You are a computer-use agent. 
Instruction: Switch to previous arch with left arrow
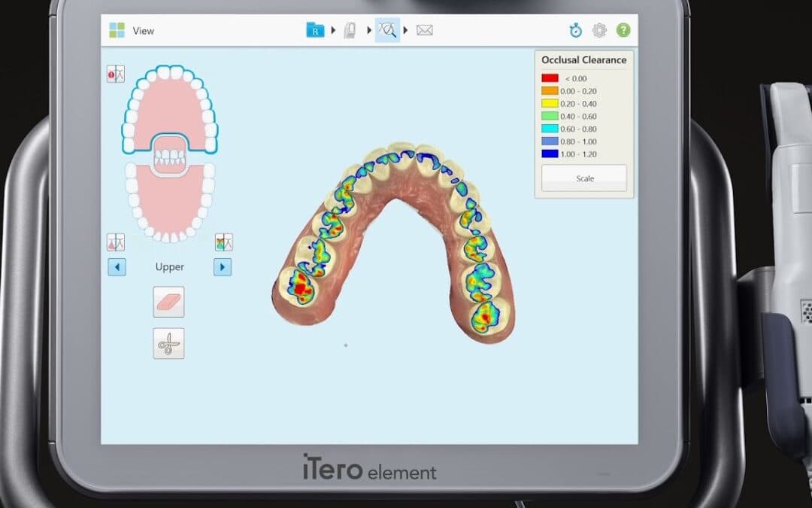pyautogui.click(x=117, y=267)
